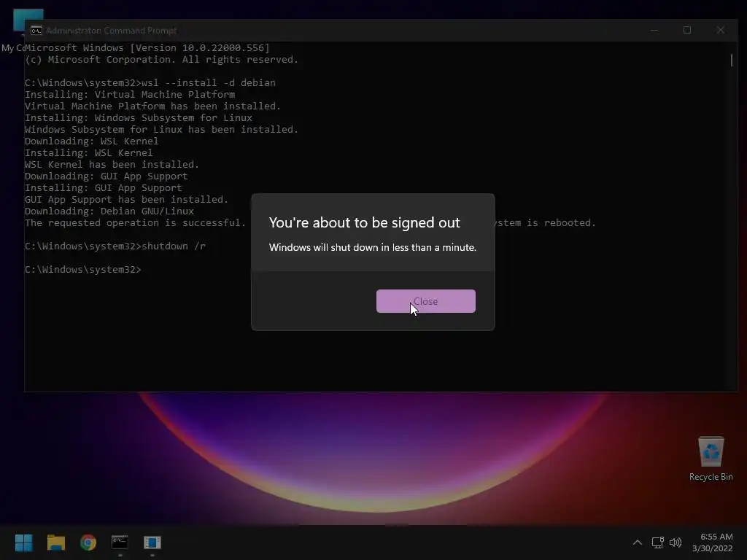Click the 'Administrator: Command Prompt' window title
Screen dimensions: 747x560
tap(112, 31)
